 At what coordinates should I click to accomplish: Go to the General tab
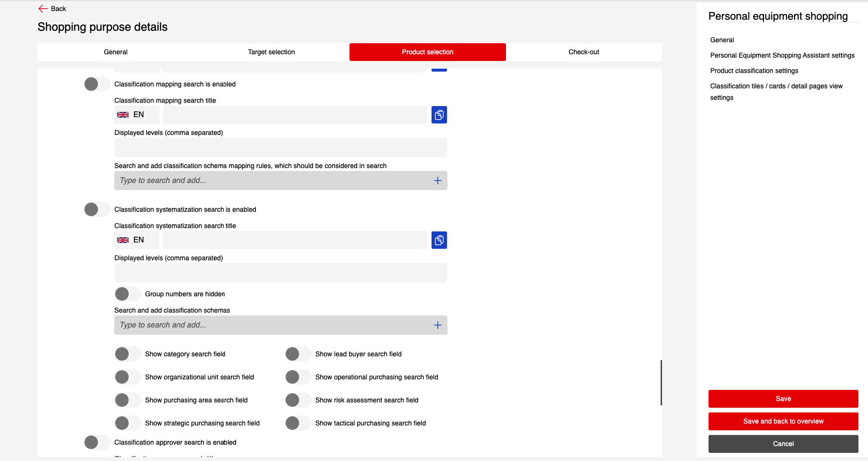coord(115,52)
